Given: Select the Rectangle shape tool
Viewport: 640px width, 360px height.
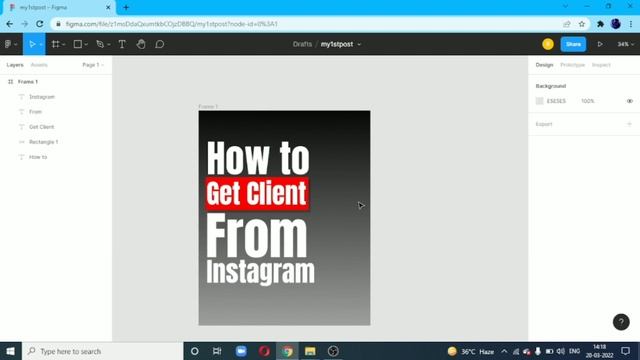Looking at the screenshot, I should tap(78, 44).
